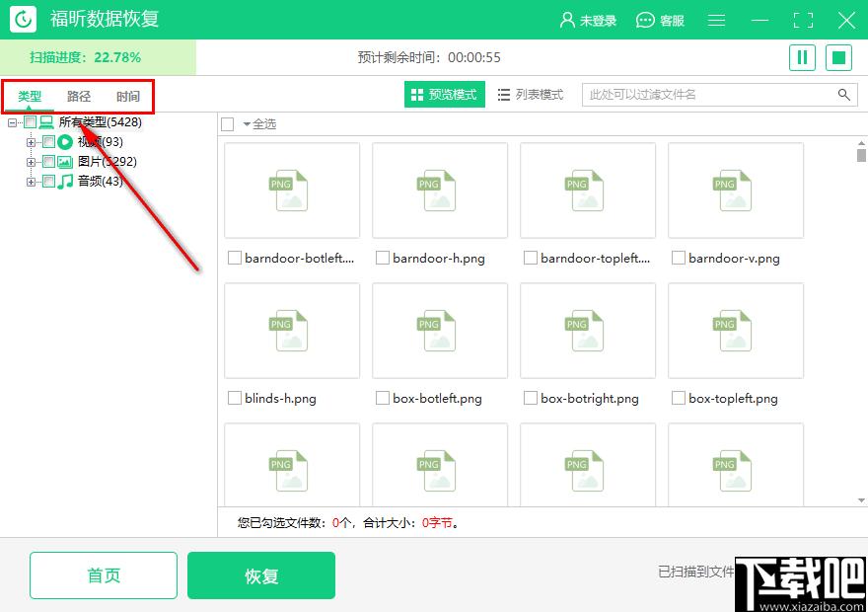Click the video category play icon

[x=65, y=142]
